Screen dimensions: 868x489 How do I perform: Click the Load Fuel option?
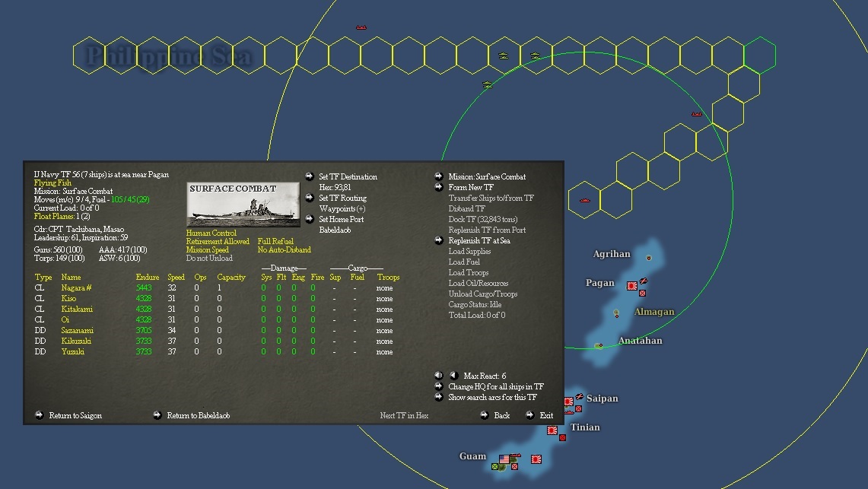coord(464,262)
